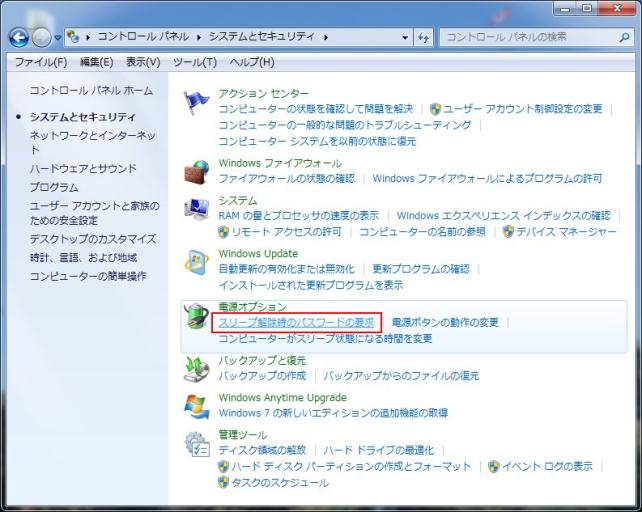The image size is (642, 512).
Task: Go to コントロール パネル ホーム
Action: pos(91,91)
